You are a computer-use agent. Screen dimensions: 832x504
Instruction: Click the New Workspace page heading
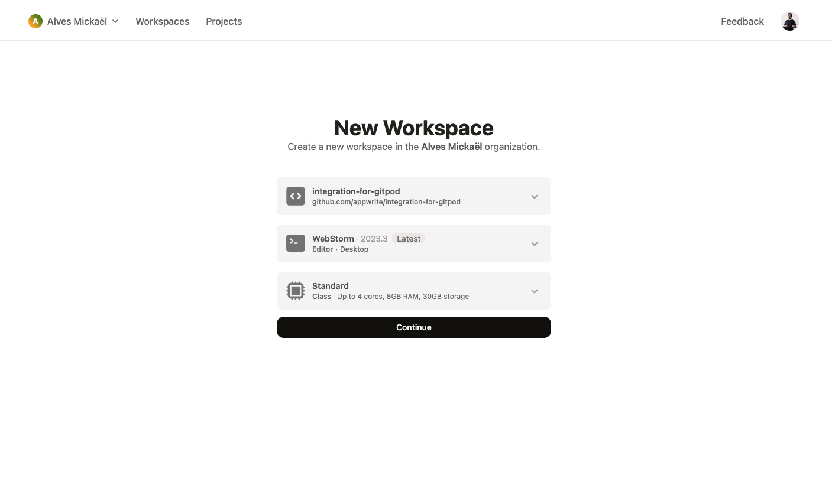point(414,128)
